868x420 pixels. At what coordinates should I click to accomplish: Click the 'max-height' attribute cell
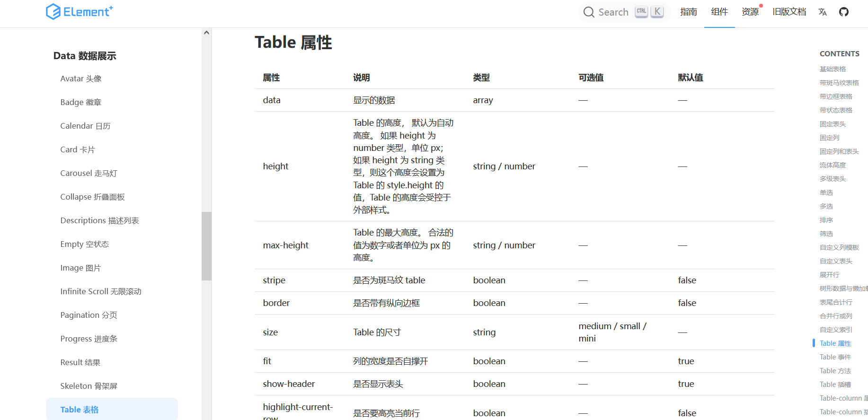click(285, 245)
